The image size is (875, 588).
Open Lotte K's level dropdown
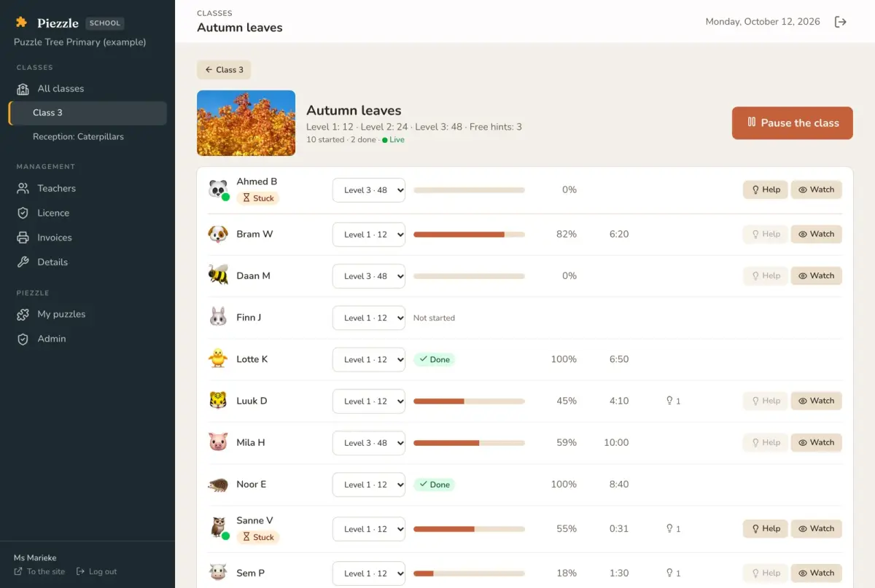coord(369,359)
